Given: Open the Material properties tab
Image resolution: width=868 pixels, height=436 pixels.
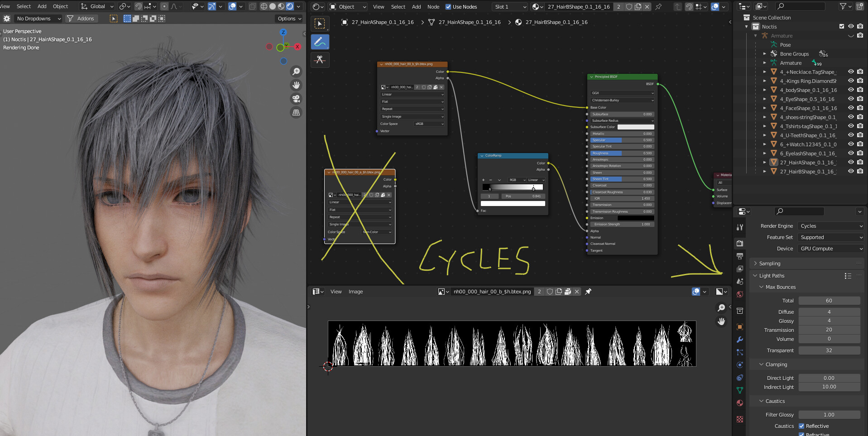Looking at the screenshot, I should (x=740, y=403).
